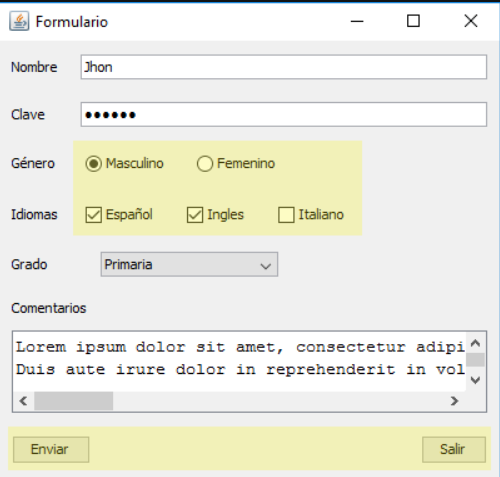
Task: Enable the Italiano checkbox
Action: [x=286, y=215]
